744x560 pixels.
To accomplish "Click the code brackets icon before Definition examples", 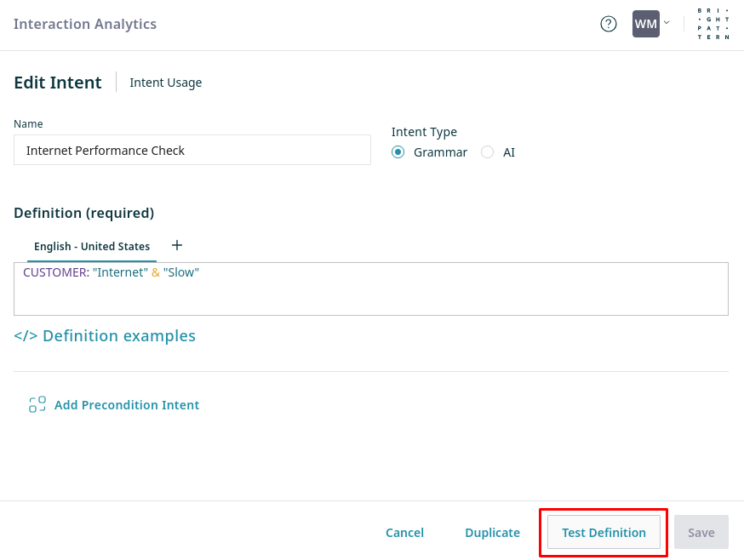I will [x=26, y=336].
